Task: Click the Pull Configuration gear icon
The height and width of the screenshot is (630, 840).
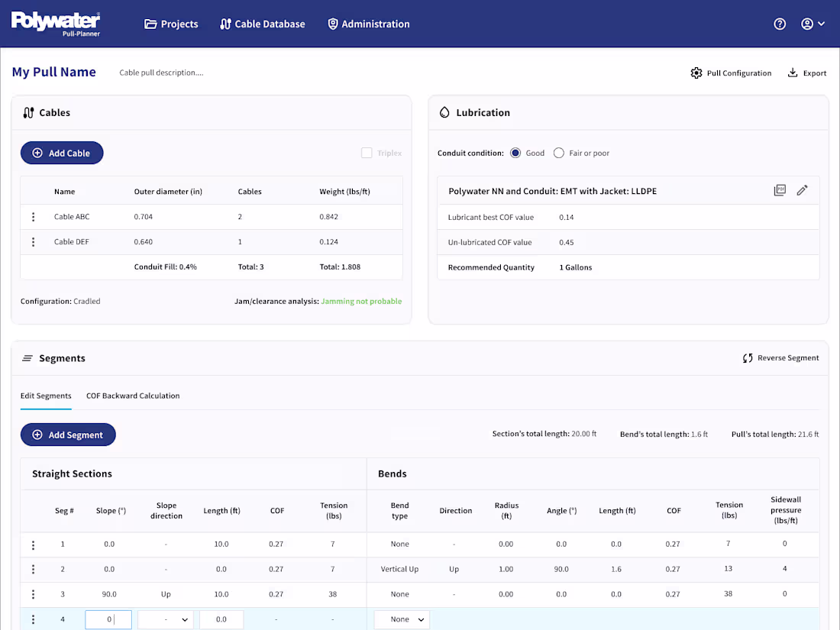Action: [x=696, y=73]
